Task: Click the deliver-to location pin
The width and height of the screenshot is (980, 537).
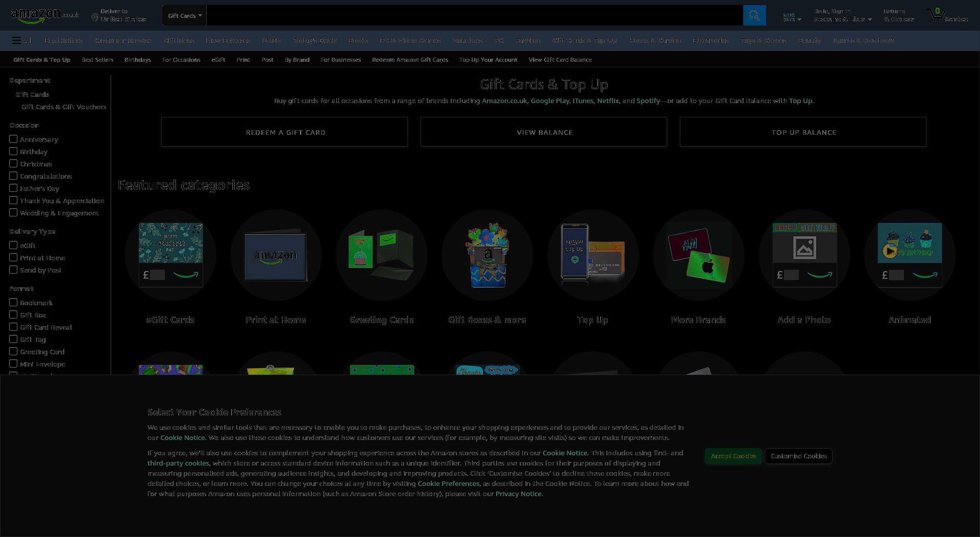Action: pyautogui.click(x=94, y=18)
